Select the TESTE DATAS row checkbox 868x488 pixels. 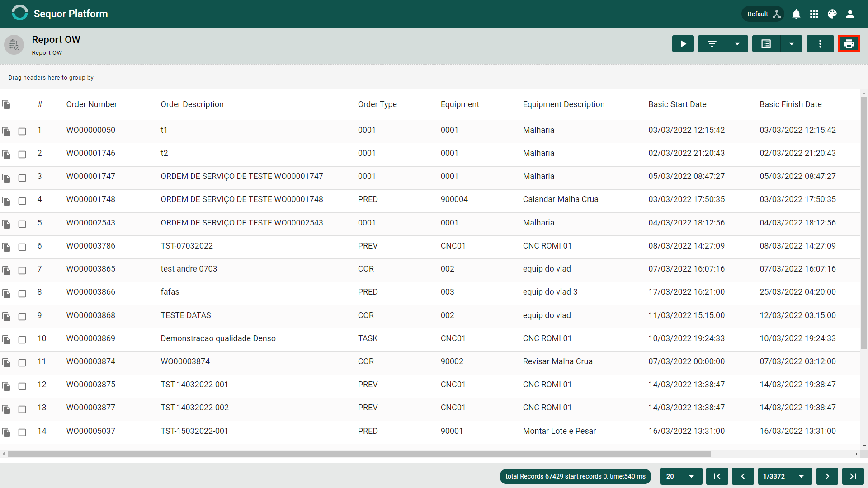tap(22, 317)
